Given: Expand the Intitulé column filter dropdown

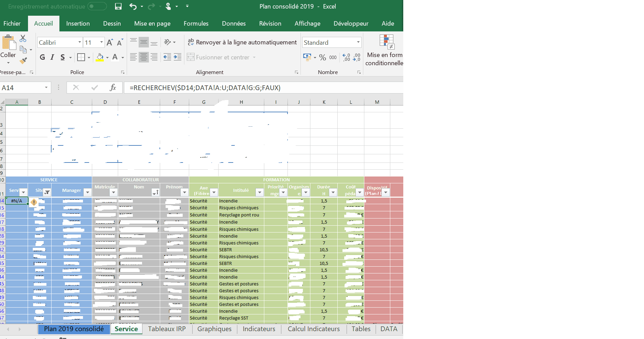Looking at the screenshot, I should (260, 193).
